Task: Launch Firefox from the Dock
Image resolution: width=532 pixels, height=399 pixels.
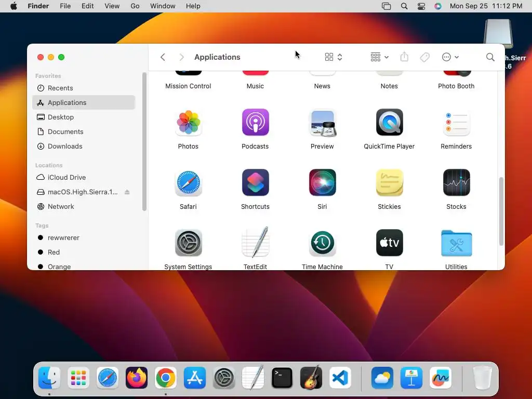Action: (x=137, y=378)
